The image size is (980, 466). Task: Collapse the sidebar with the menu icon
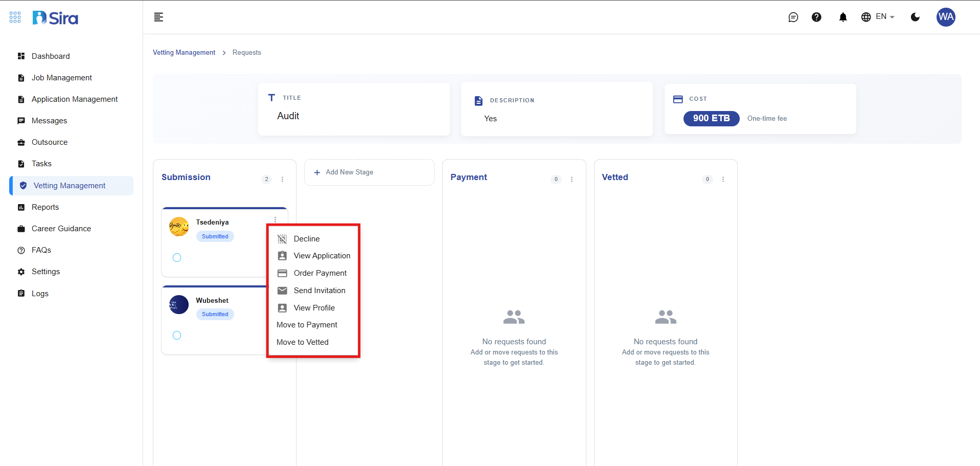158,17
